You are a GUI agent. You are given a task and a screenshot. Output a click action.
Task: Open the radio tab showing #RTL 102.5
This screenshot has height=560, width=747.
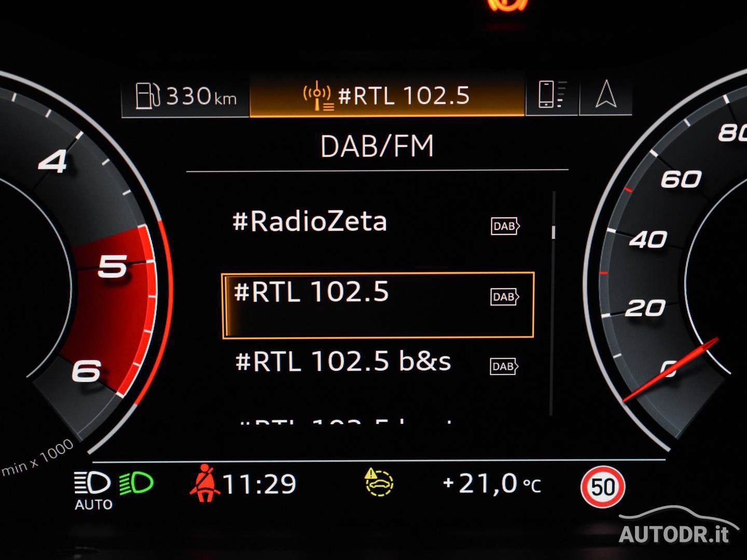pyautogui.click(x=387, y=96)
